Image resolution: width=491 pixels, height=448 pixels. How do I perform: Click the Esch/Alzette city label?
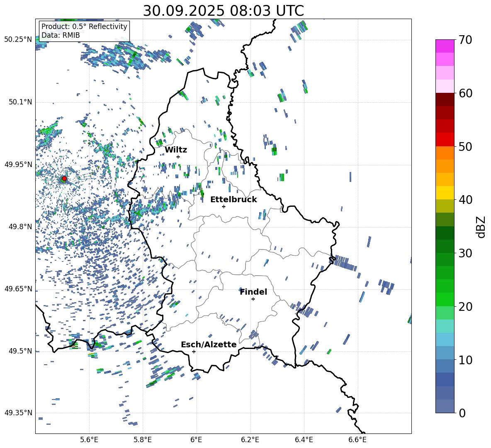tap(209, 344)
